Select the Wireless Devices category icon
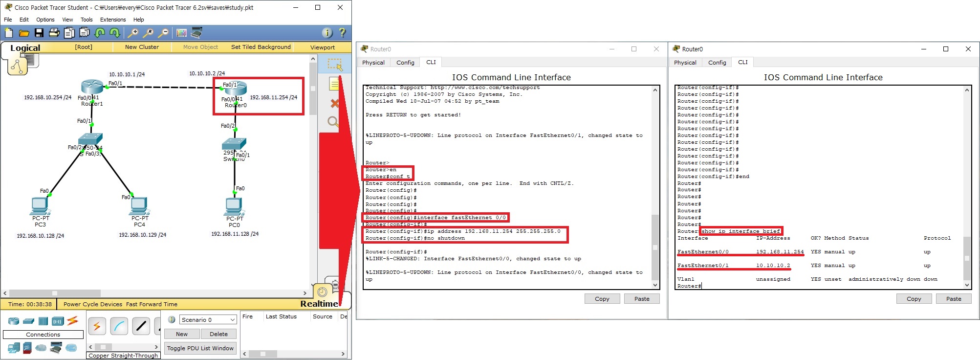The width and height of the screenshot is (980, 360). [x=58, y=321]
